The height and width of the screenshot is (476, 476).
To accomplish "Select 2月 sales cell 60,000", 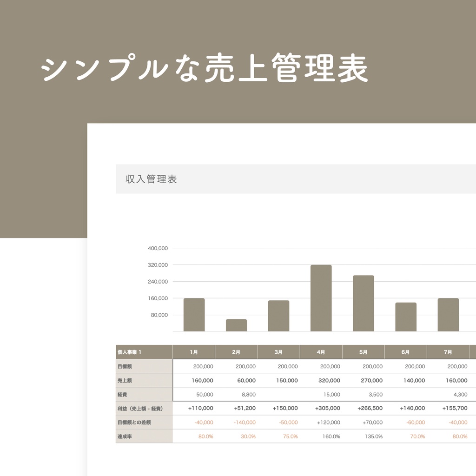I will (236, 380).
